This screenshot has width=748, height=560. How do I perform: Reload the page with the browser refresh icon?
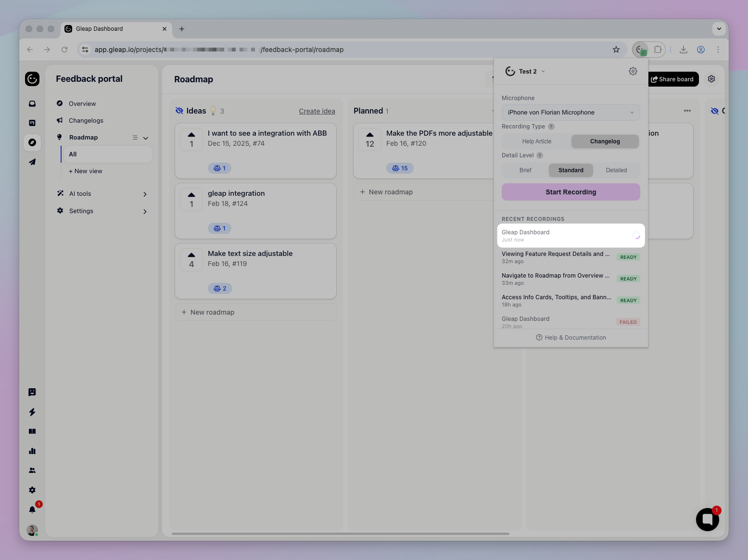click(x=64, y=50)
